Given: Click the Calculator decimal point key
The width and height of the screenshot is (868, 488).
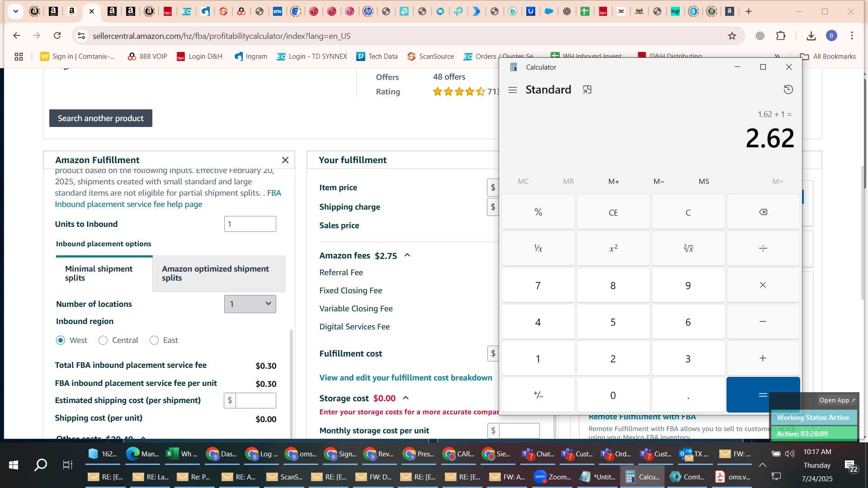Looking at the screenshot, I should tap(688, 395).
